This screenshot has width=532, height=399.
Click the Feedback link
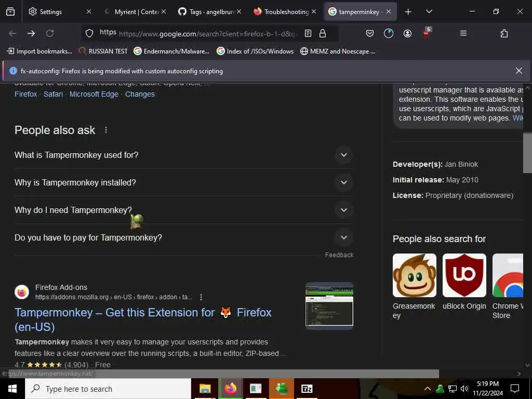(339, 255)
